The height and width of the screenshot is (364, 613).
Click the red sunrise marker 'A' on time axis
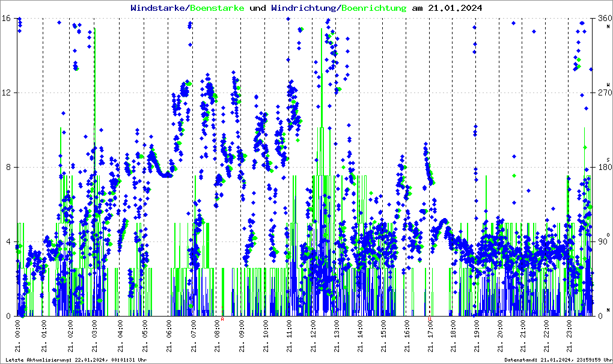[x=222, y=319]
